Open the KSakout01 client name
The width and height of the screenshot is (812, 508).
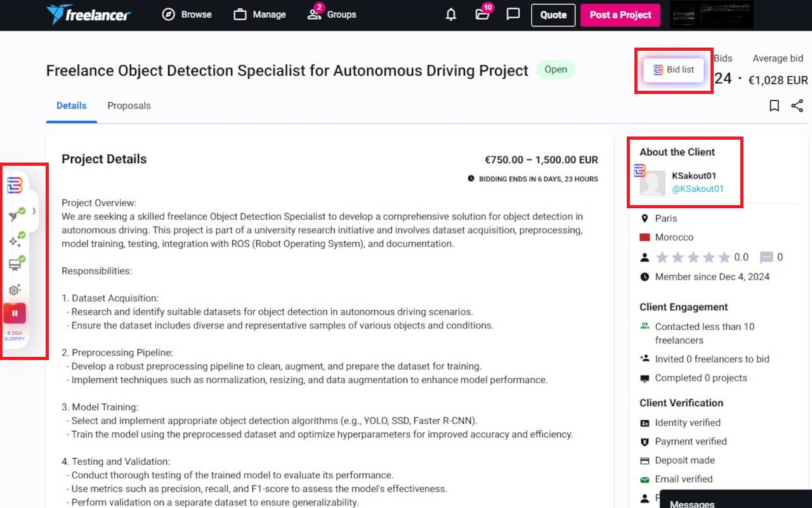694,176
